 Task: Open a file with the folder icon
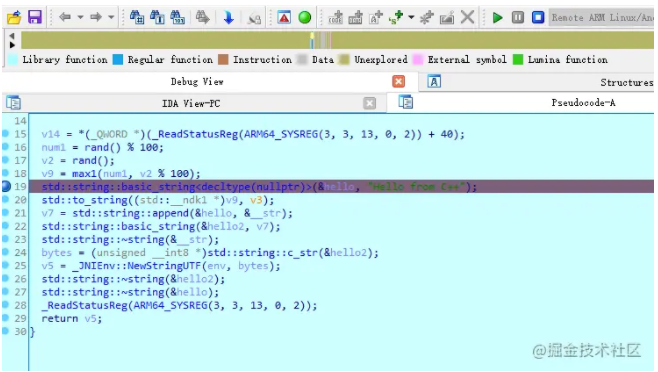pos(14,17)
